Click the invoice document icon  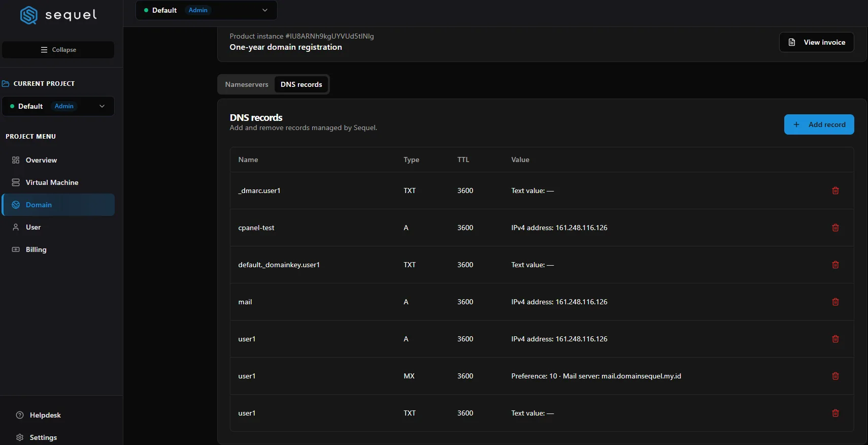(x=792, y=42)
